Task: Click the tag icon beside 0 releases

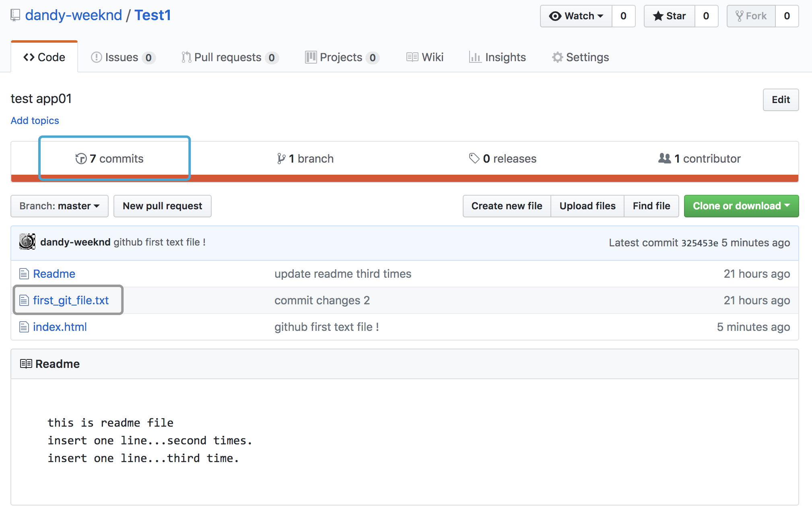Action: pos(474,158)
